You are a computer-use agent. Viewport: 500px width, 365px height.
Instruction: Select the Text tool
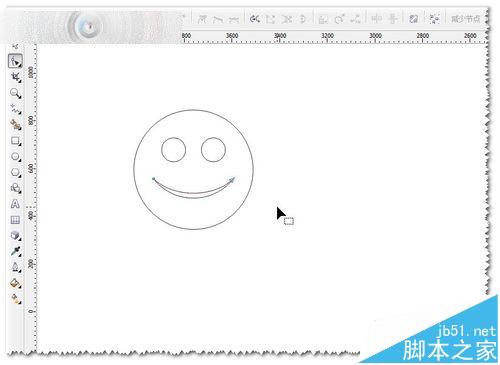click(15, 204)
